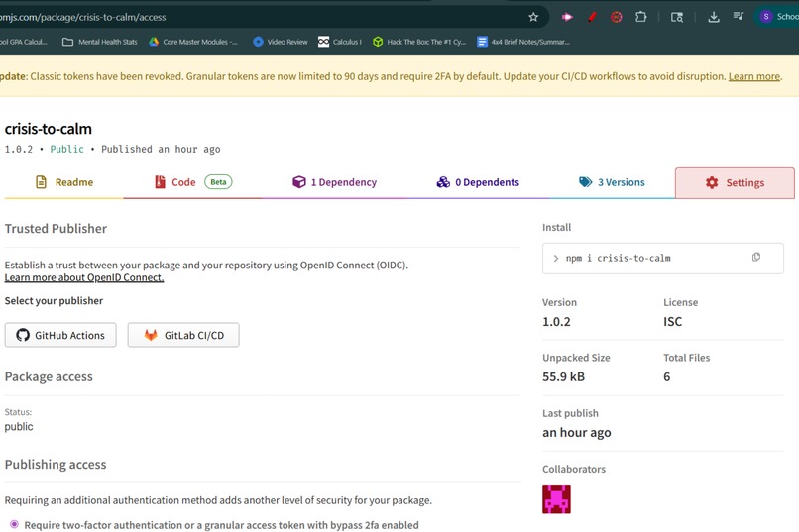Click the red pen extension icon
The height and width of the screenshot is (532, 799).
tap(592, 17)
